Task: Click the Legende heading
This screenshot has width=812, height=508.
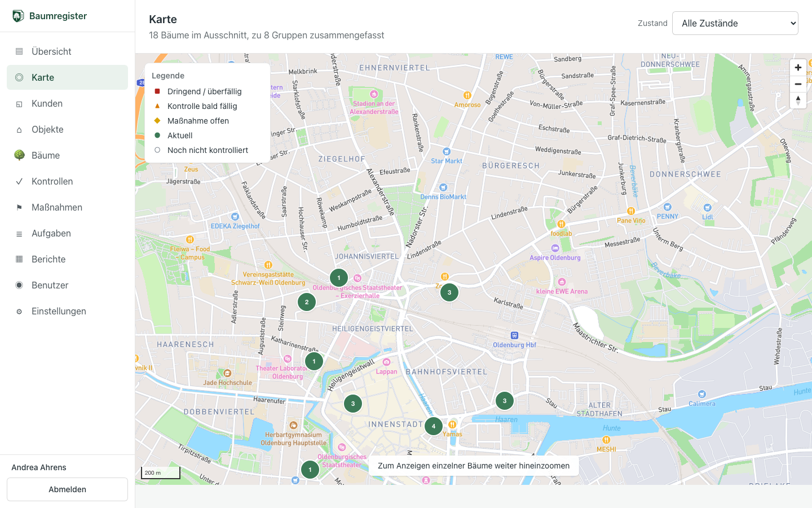Action: point(168,76)
